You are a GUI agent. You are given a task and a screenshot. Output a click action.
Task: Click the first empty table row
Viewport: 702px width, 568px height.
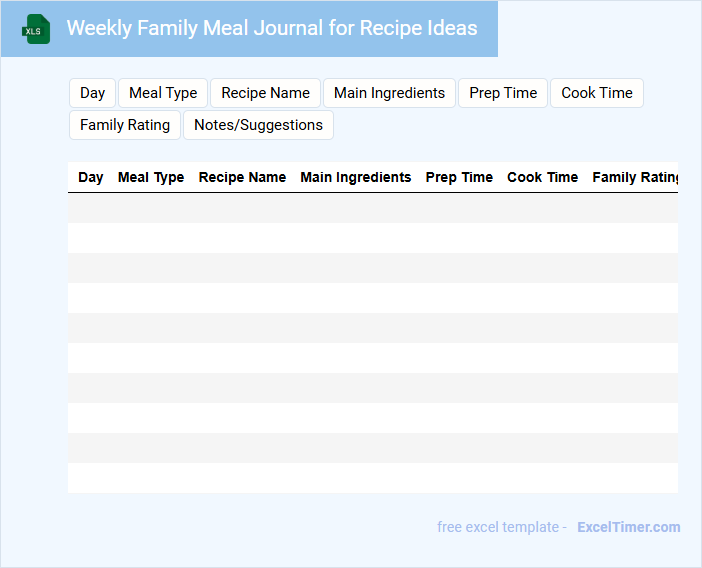(372, 208)
